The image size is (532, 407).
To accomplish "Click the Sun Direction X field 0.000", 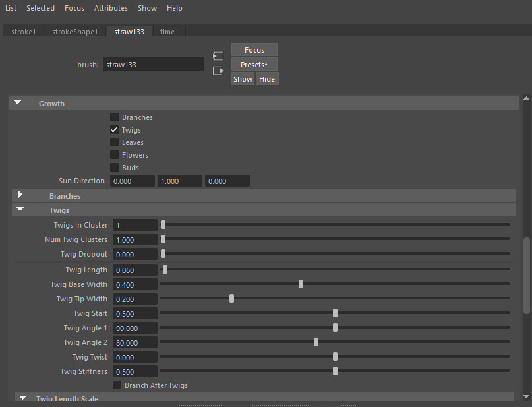I will pyautogui.click(x=133, y=181).
